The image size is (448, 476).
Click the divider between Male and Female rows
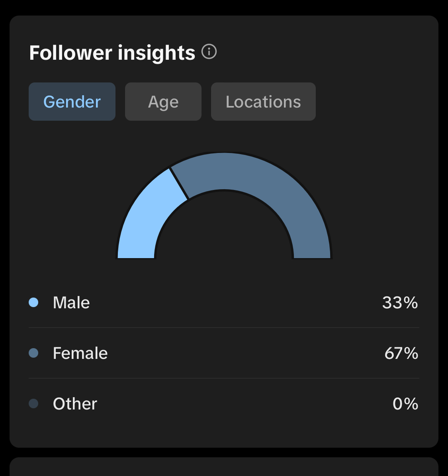tap(224, 327)
